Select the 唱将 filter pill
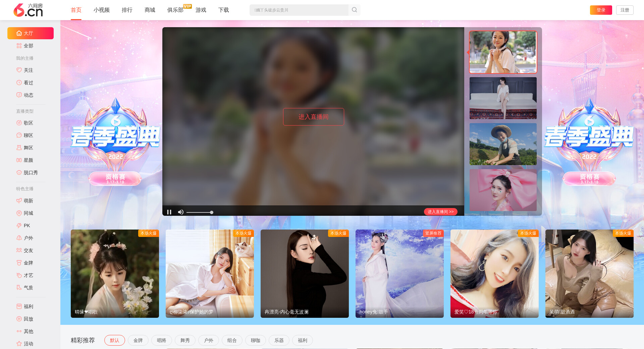The width and height of the screenshot is (644, 349). (161, 340)
